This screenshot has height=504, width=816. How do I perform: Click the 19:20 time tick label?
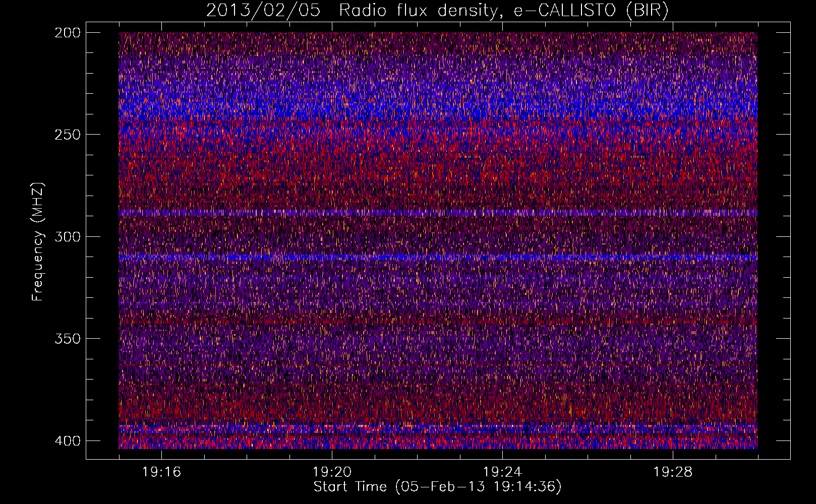[332, 472]
